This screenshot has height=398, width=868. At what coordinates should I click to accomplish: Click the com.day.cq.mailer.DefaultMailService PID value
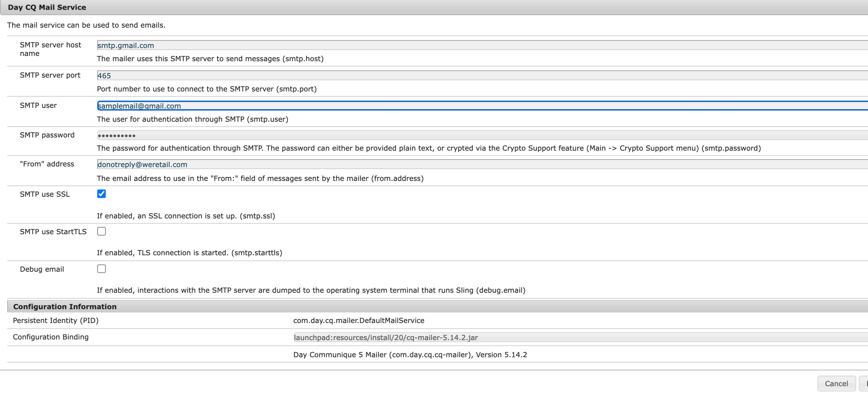(358, 320)
